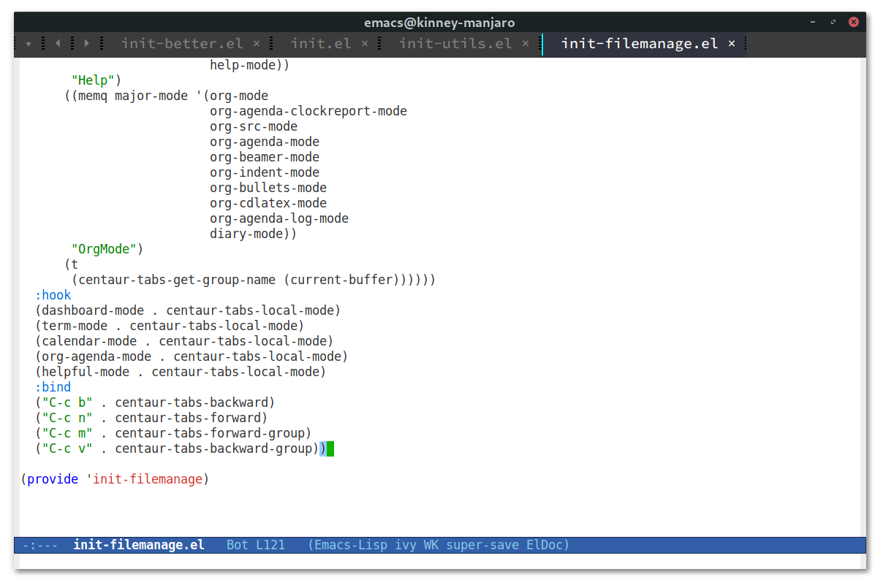
Task: Click the scroll tabs right arrow
Action: (x=86, y=44)
